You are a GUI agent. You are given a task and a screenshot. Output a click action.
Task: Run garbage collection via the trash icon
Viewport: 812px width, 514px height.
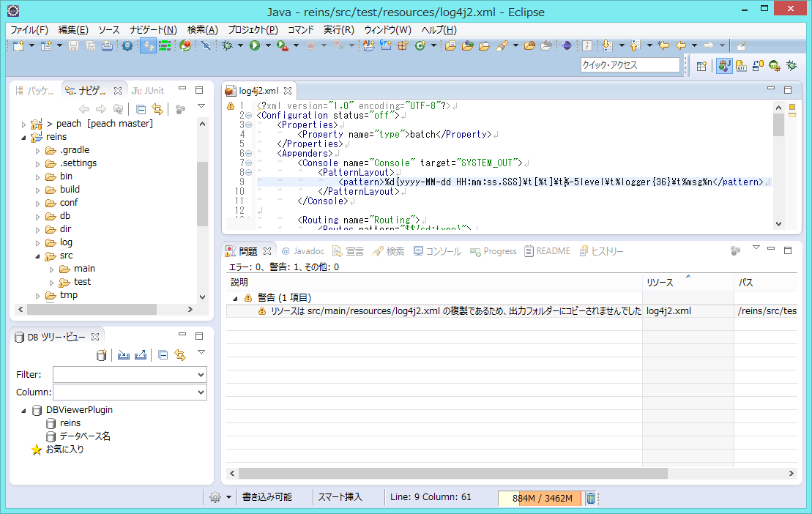(x=591, y=499)
